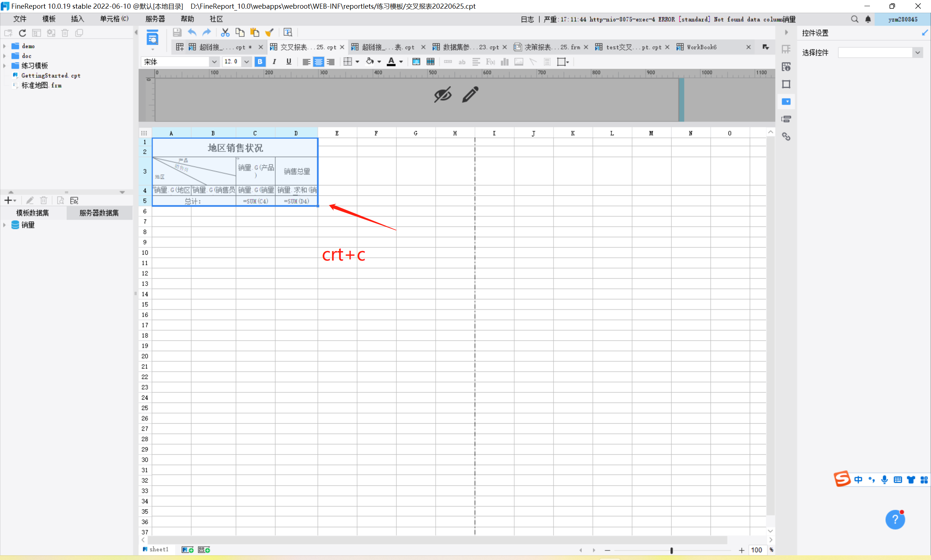
Task: Switch to the 模板数据集 tab
Action: [x=33, y=213]
